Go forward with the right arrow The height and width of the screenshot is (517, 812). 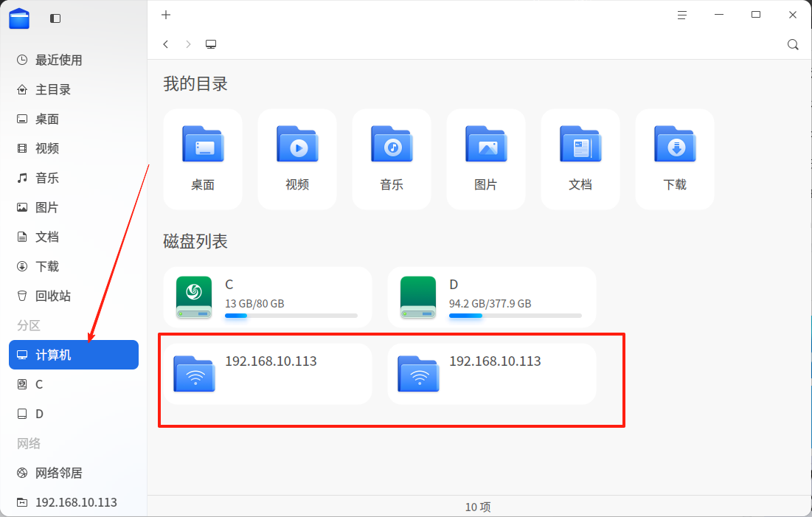point(188,44)
